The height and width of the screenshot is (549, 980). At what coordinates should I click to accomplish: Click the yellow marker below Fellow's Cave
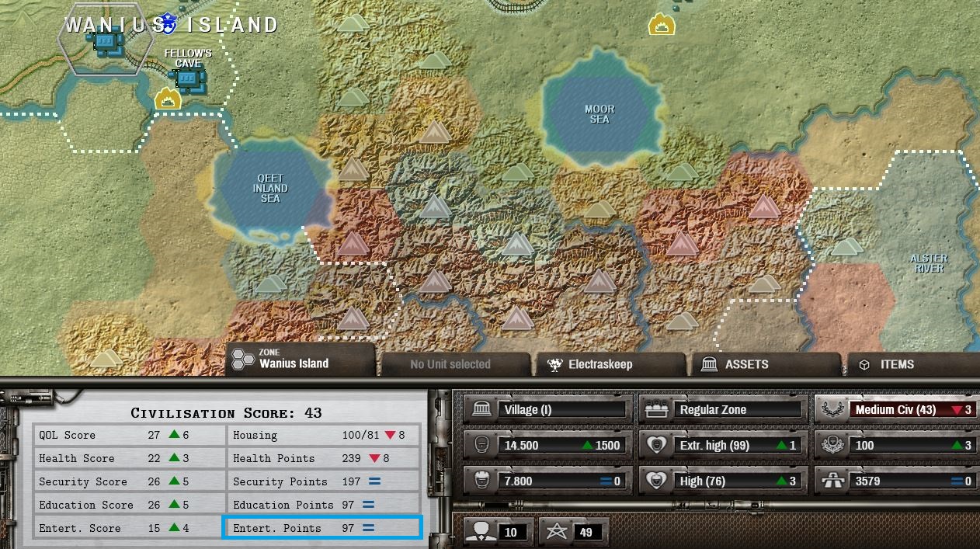168,99
